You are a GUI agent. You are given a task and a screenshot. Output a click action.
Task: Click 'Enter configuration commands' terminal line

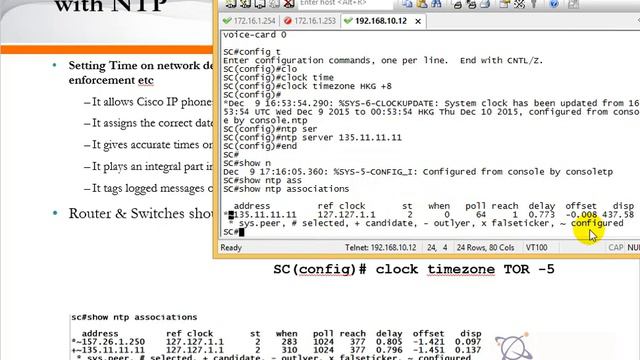point(383,60)
